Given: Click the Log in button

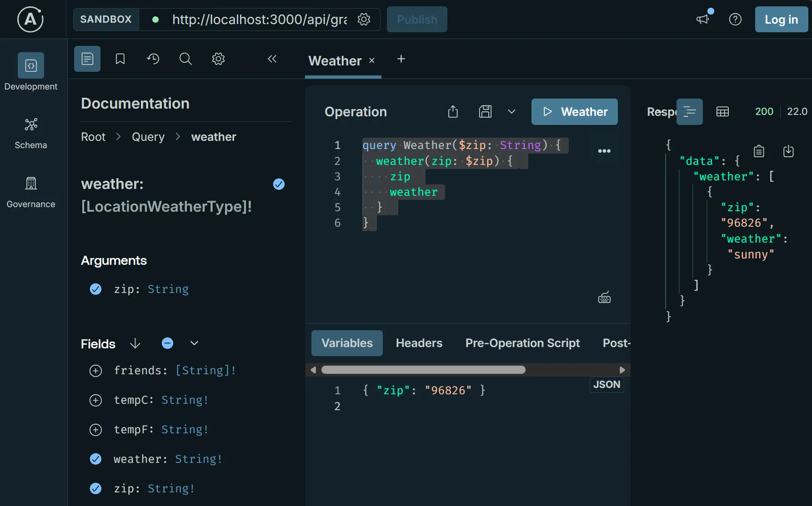Looking at the screenshot, I should (x=781, y=19).
